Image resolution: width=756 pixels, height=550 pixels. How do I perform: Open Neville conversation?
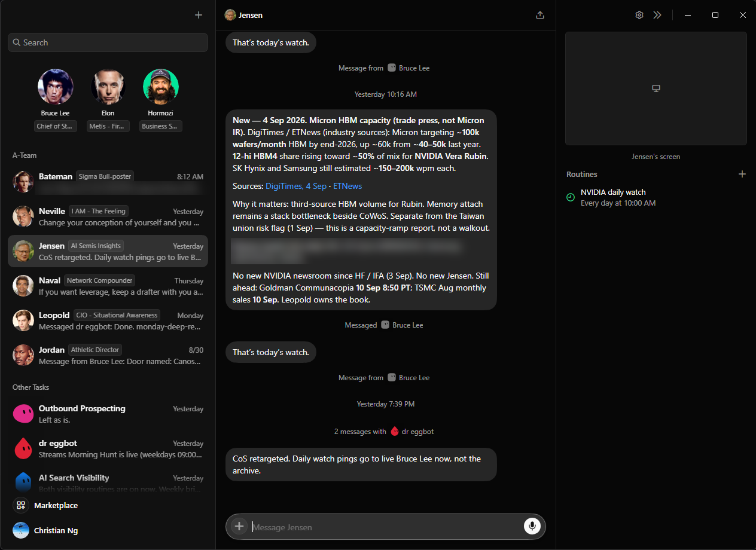pyautogui.click(x=108, y=216)
